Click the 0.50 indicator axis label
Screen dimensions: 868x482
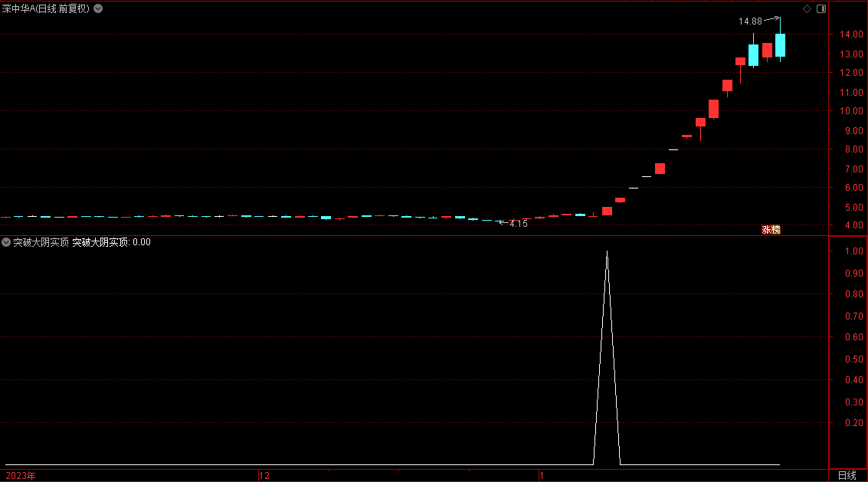pos(853,359)
